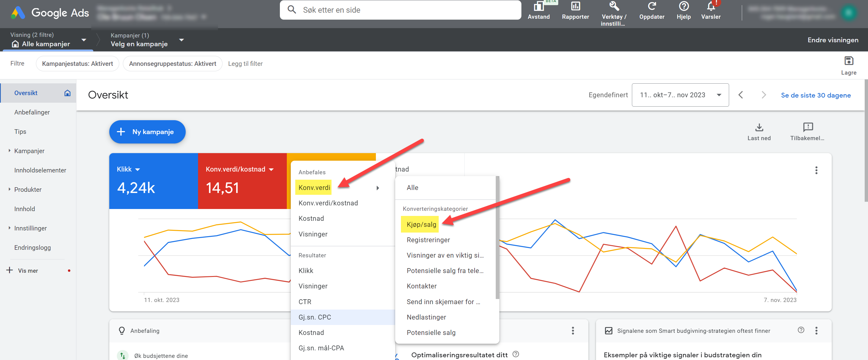Open the Rapporter reports icon
This screenshot has width=868, height=360.
(x=575, y=7)
